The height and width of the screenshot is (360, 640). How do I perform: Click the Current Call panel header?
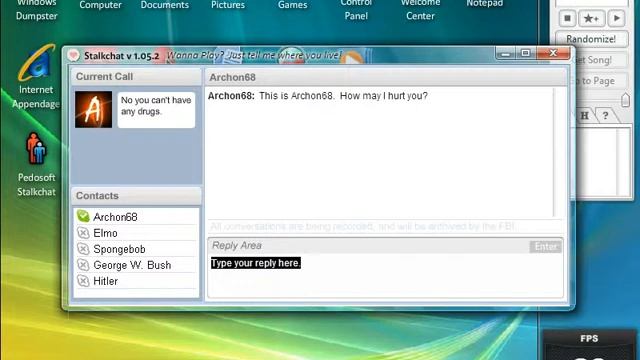[x=136, y=77]
